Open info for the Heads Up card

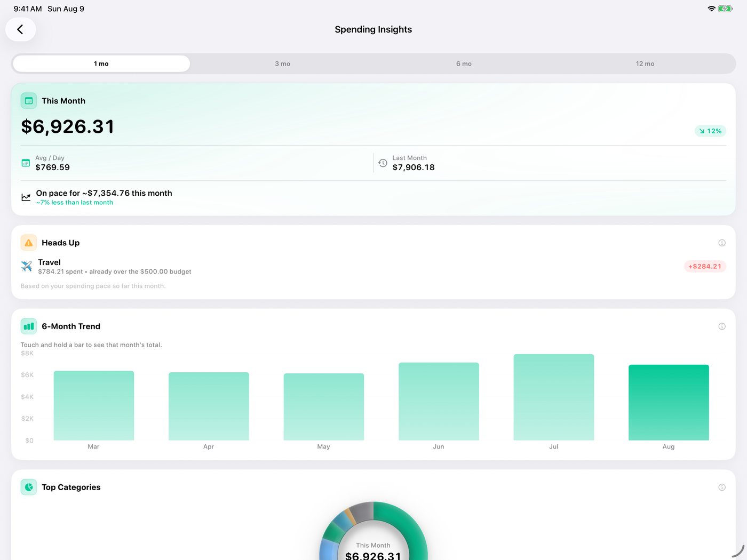(x=722, y=243)
